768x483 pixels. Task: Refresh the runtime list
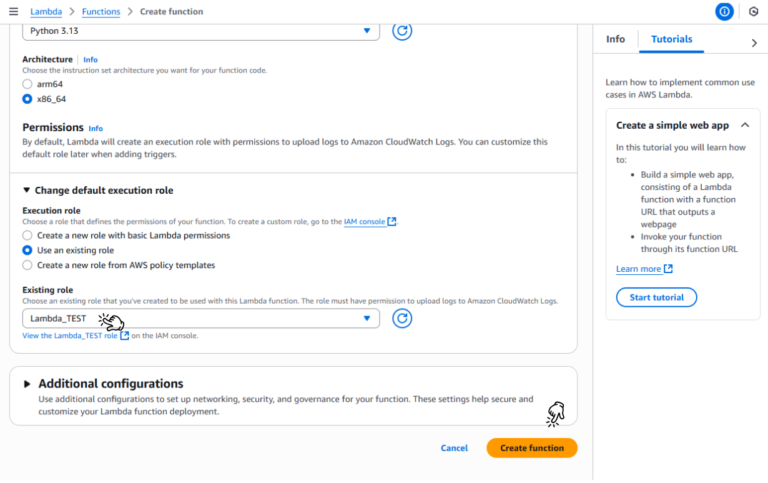[x=402, y=30]
